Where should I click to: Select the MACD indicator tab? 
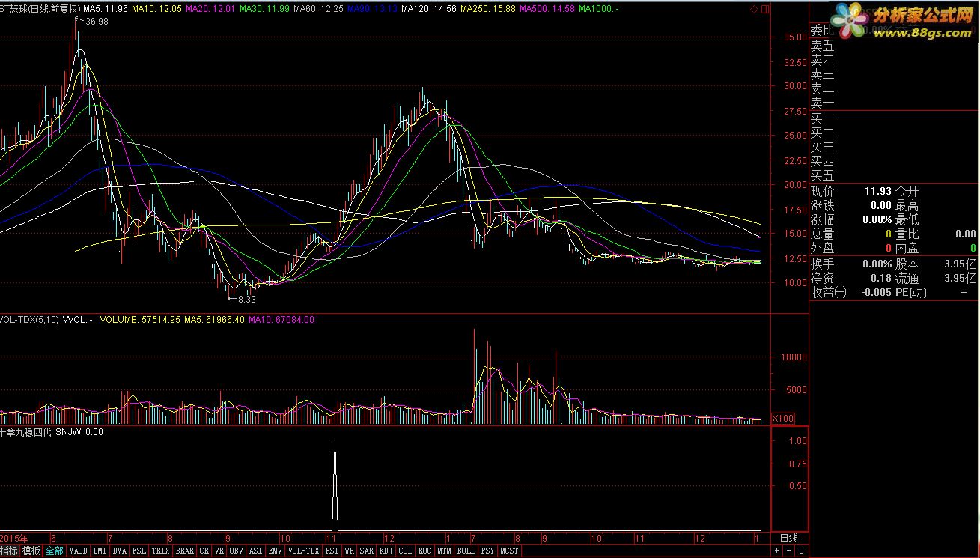78,551
